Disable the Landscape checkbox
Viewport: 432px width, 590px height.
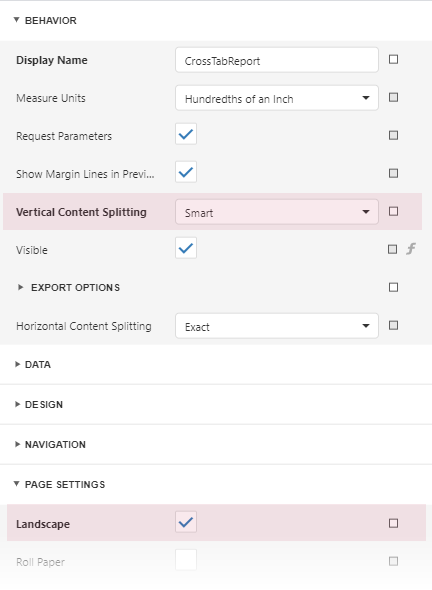[186, 522]
